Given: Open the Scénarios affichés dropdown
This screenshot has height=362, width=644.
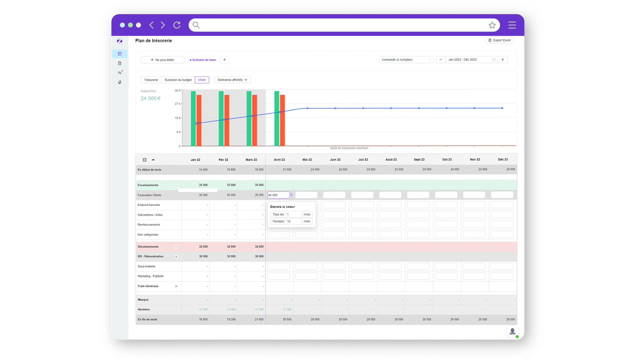Looking at the screenshot, I should tap(232, 80).
